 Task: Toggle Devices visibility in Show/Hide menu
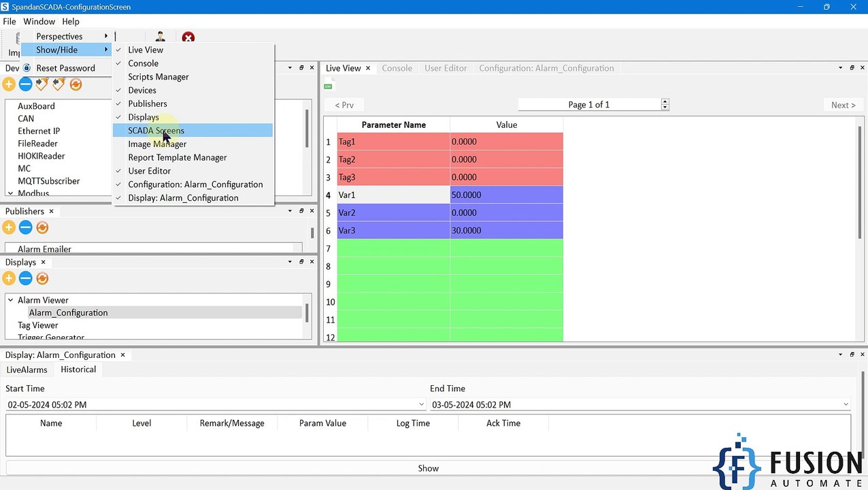click(x=193, y=90)
